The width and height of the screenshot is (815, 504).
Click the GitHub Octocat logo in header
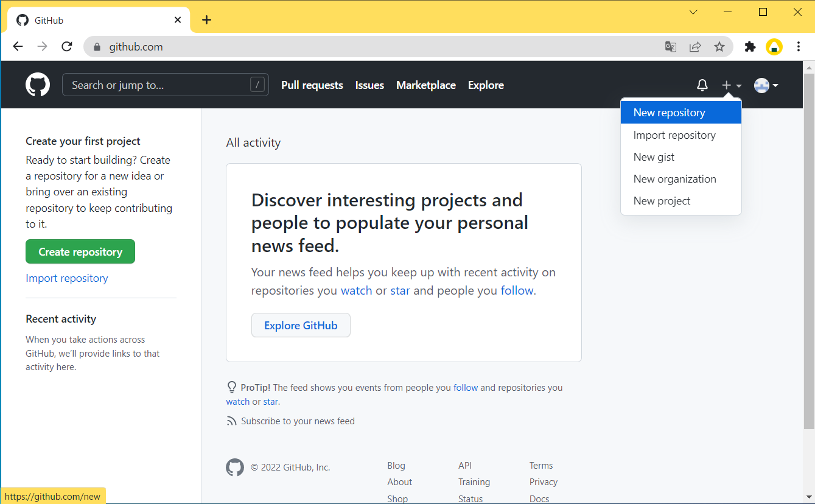[x=38, y=85]
